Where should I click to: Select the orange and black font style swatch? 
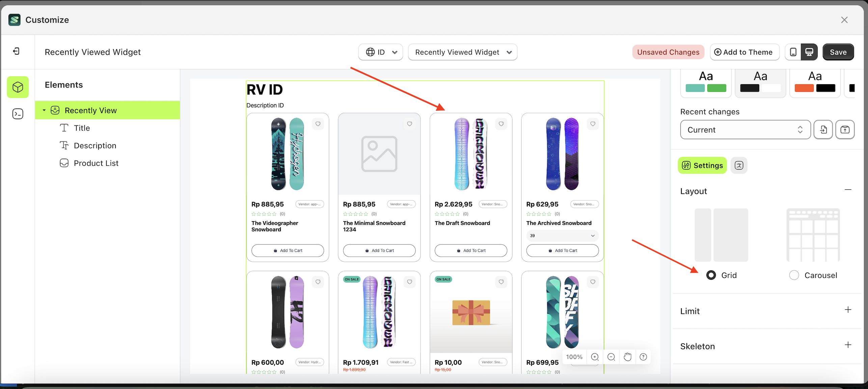coord(815,82)
